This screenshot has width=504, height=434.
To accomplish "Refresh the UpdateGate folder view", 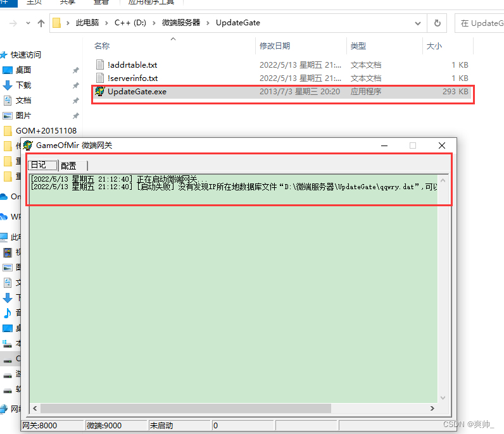I will (x=437, y=23).
